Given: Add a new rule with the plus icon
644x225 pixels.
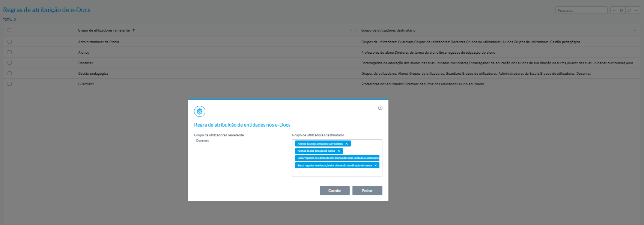Looking at the screenshot, I should coord(614,10).
